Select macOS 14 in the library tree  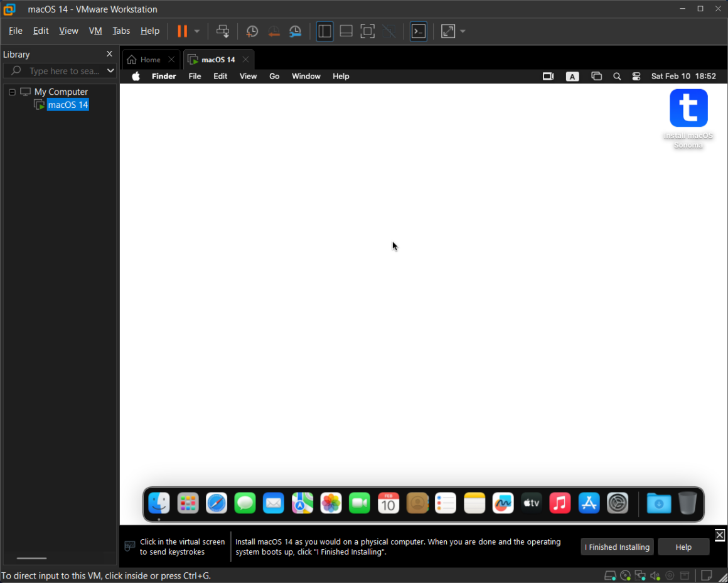(68, 105)
